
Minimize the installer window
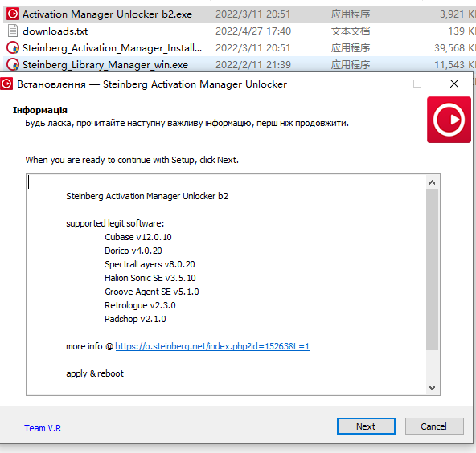tap(381, 84)
